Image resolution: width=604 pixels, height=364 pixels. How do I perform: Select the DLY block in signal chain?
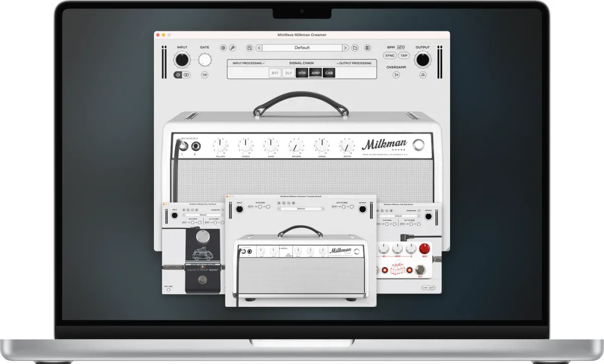point(288,73)
